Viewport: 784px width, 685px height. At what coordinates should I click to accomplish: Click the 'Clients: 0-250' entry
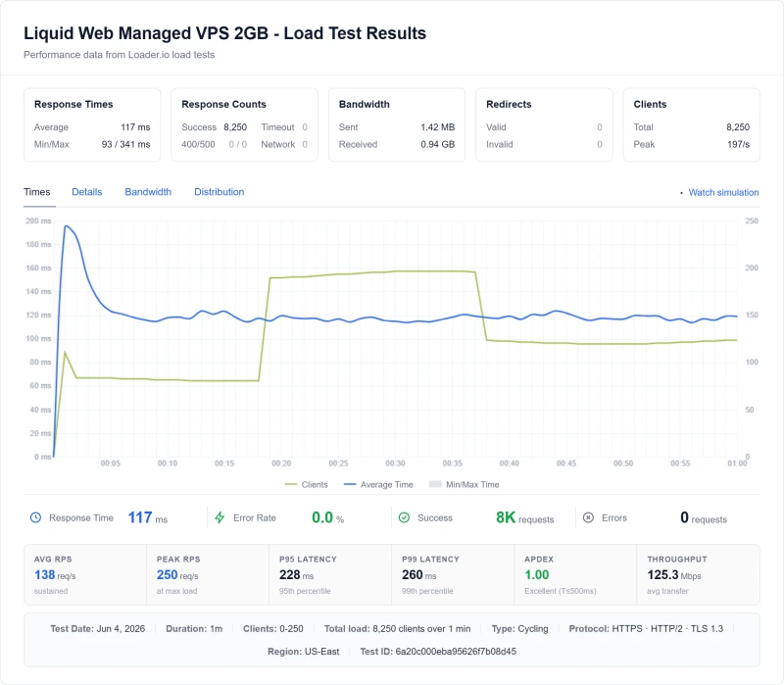pos(273,629)
